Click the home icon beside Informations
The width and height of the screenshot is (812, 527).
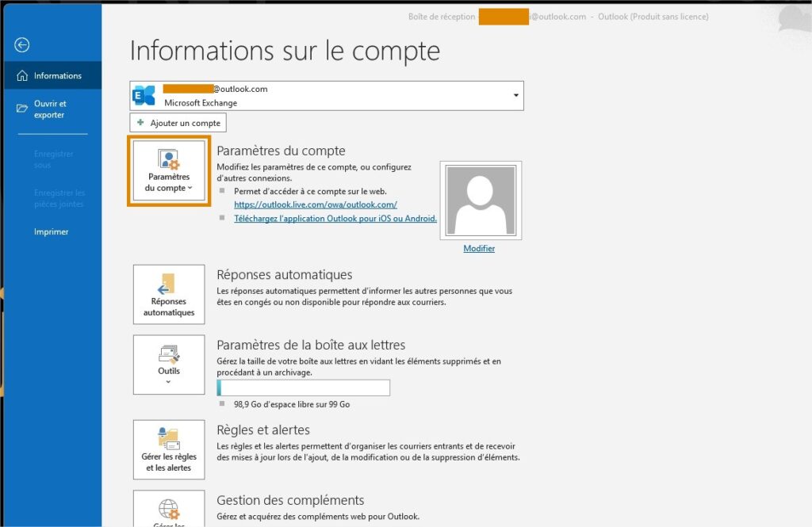(22, 76)
